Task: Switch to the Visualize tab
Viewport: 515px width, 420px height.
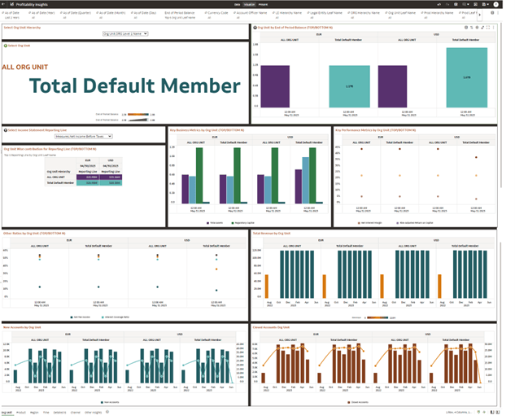Action: coord(249,5)
